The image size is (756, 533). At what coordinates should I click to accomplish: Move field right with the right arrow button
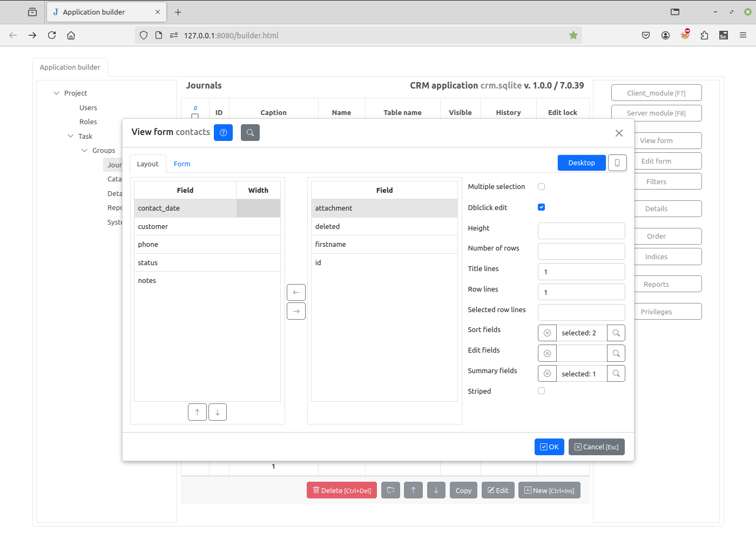click(296, 312)
